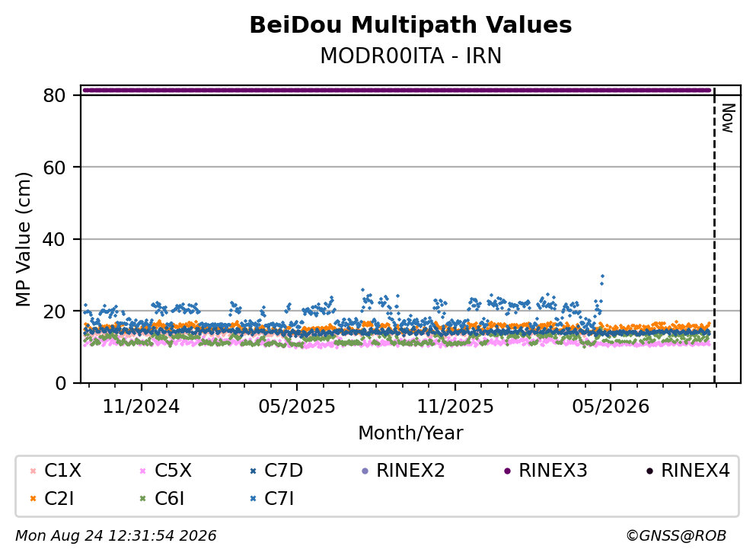This screenshot has height=559, width=756.
Task: Click the BeiDou Multipath Values title
Action: (x=411, y=24)
